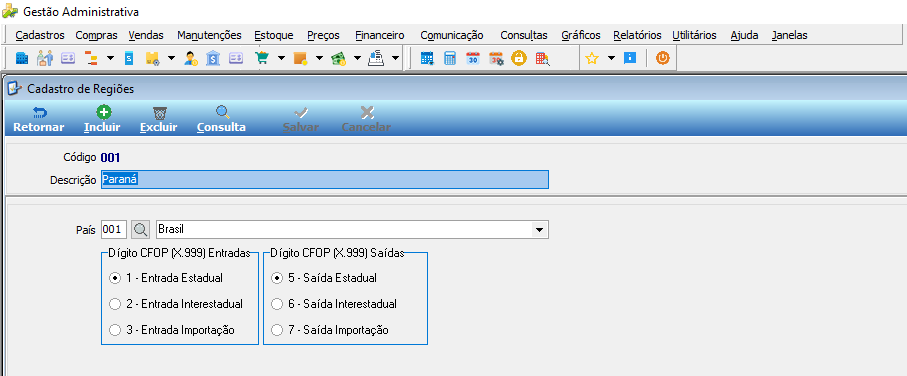907x376 pixels.
Task: Open dropdown arrow beside box with gear icon
Action: pyautogui.click(x=171, y=58)
